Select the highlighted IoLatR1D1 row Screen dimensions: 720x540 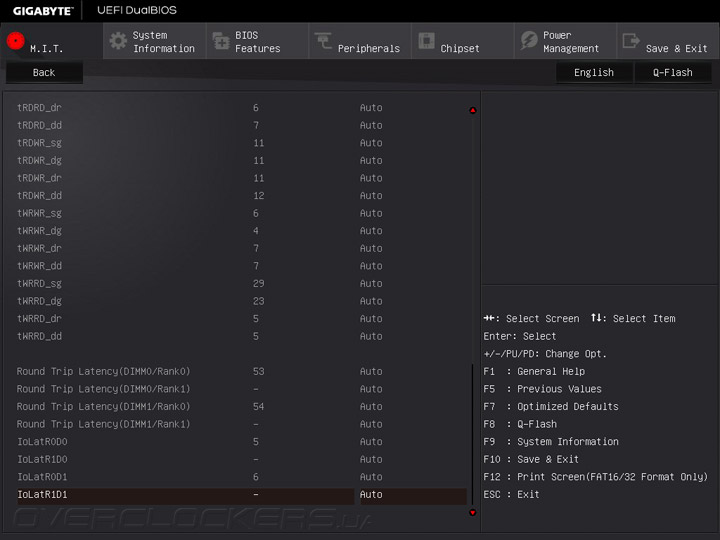pyautogui.click(x=240, y=495)
